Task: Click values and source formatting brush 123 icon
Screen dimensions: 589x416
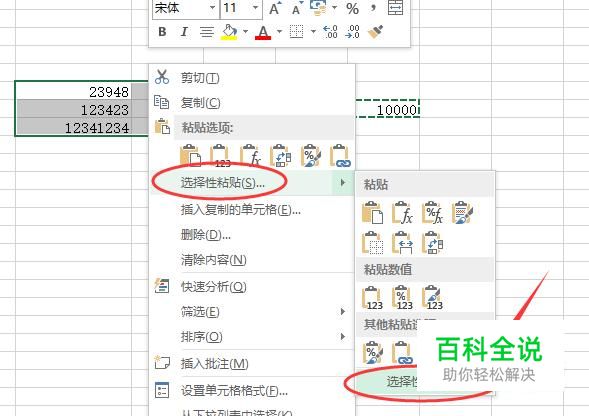Action: tap(432, 298)
